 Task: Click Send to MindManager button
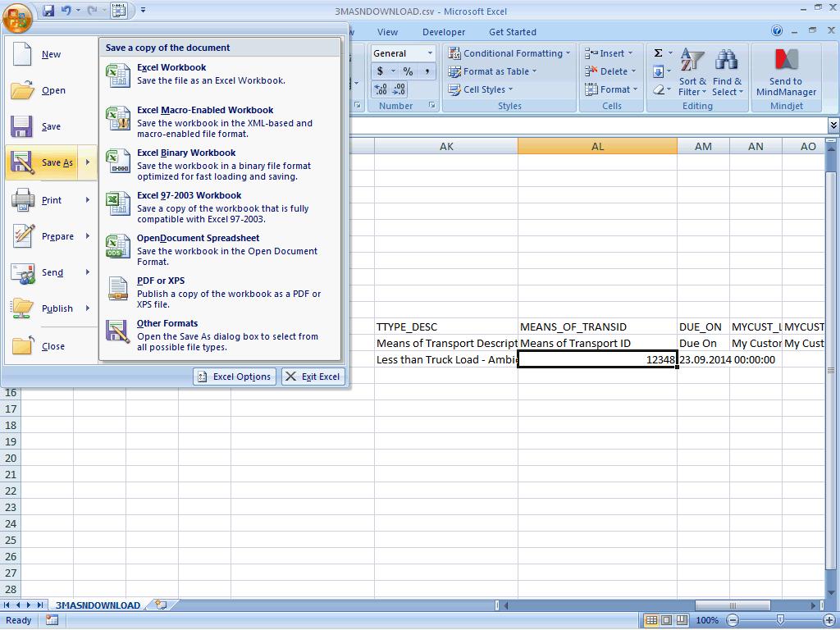tap(786, 72)
